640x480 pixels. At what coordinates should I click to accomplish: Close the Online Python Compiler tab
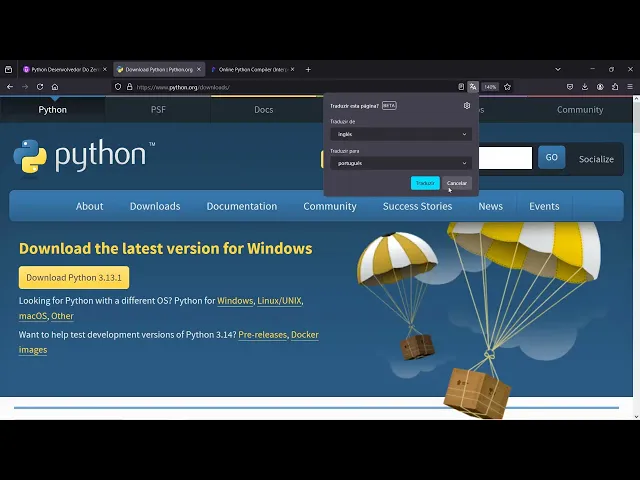pos(293,69)
